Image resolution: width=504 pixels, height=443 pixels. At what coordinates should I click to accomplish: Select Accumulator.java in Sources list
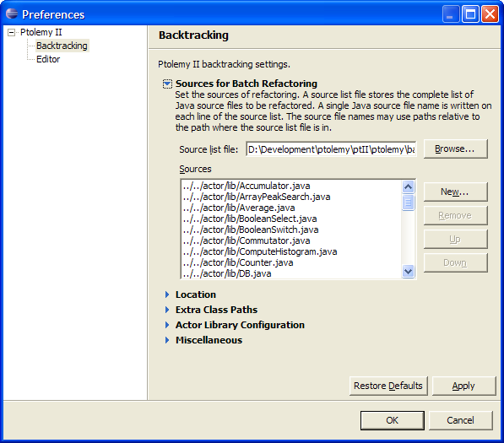coord(247,186)
